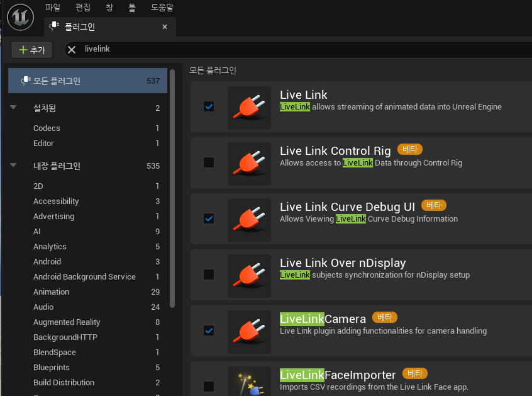The width and height of the screenshot is (532, 396).
Task: Click the Live Link Curve Debug UI title
Action: (x=347, y=207)
